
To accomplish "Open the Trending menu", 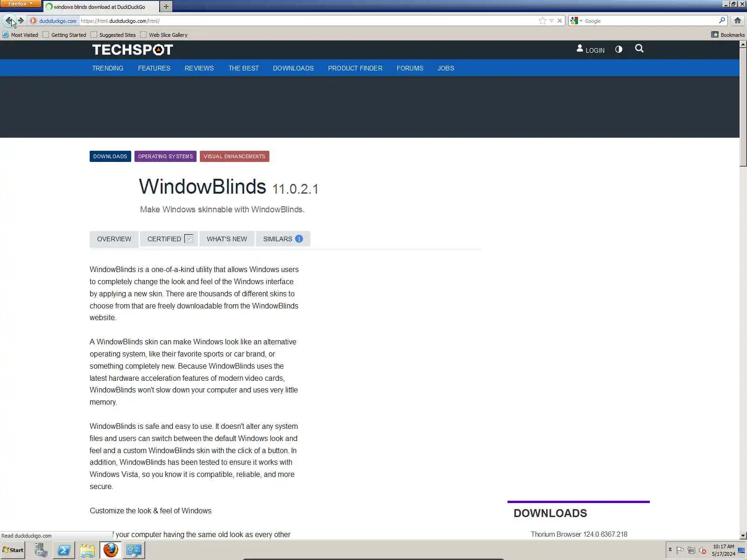I will tap(108, 68).
